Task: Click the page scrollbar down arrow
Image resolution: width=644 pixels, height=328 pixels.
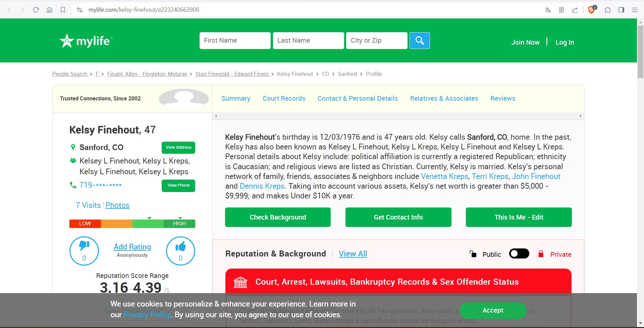Action: coord(640,324)
